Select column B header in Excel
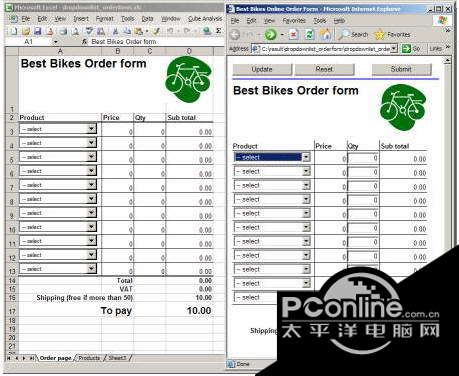Screen dimensions: 459x376 tap(117, 51)
